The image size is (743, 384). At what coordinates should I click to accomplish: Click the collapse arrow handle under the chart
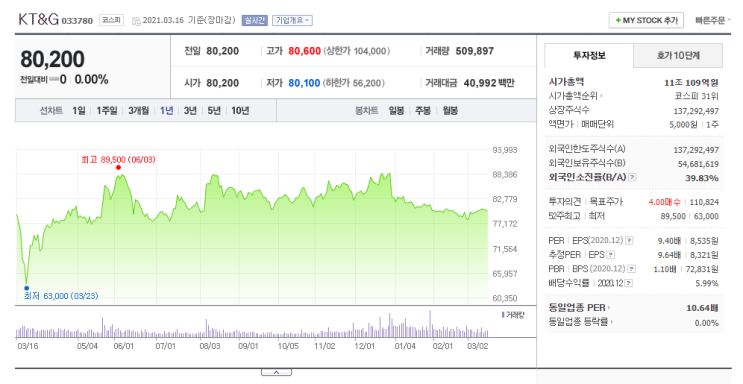276,373
